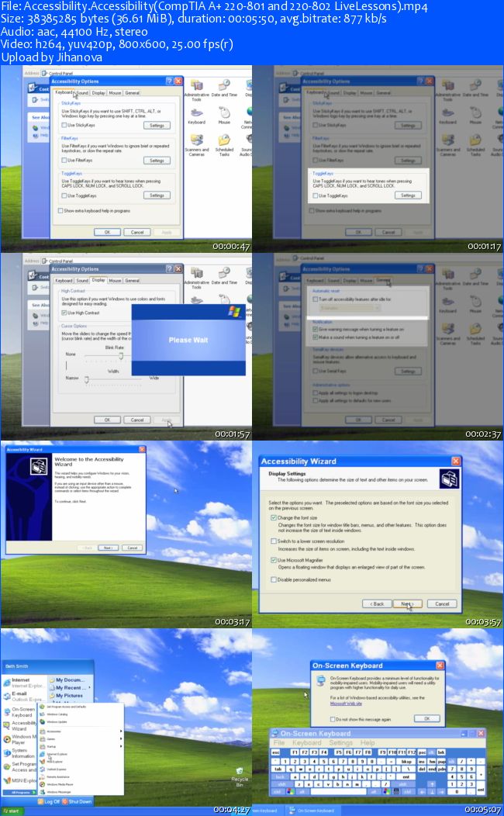Open Scanners and Cameras icon in 00:00:47 frame

pyautogui.click(x=196, y=140)
